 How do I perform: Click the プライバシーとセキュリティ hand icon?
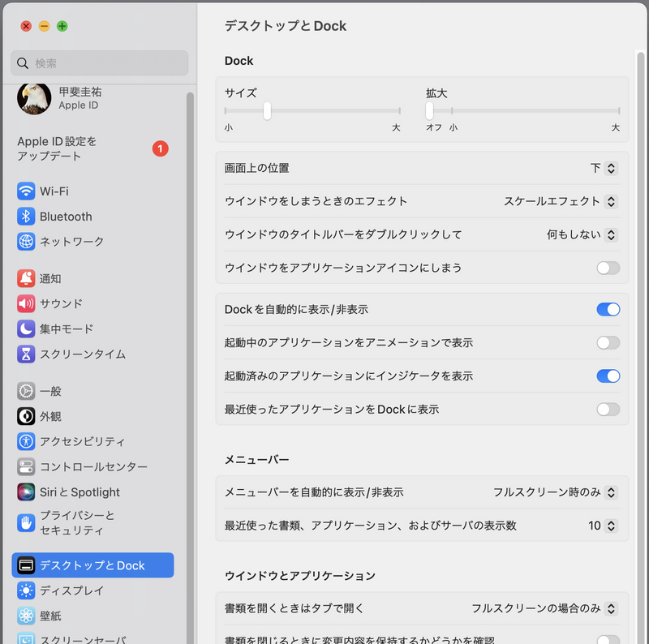tap(26, 522)
